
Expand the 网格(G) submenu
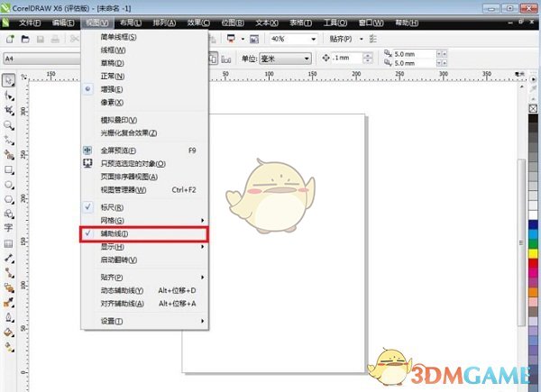point(144,220)
